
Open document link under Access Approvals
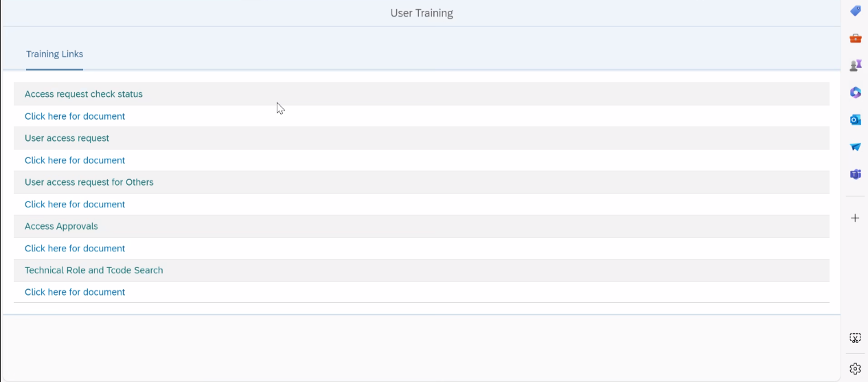tap(75, 248)
